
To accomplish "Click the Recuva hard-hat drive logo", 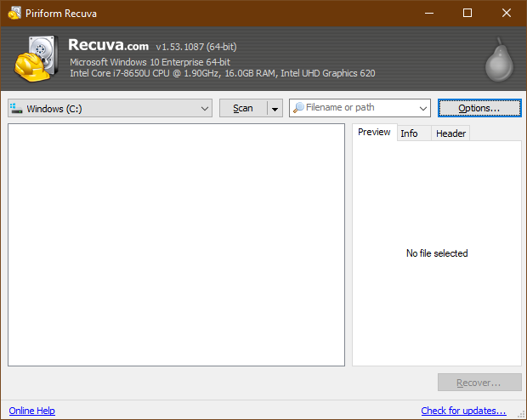I will tap(36, 58).
